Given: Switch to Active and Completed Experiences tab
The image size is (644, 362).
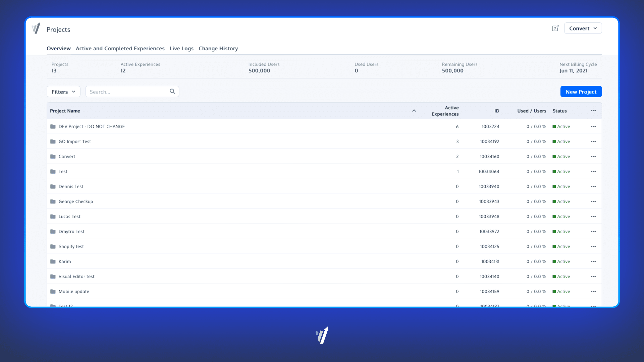Looking at the screenshot, I should (x=120, y=49).
